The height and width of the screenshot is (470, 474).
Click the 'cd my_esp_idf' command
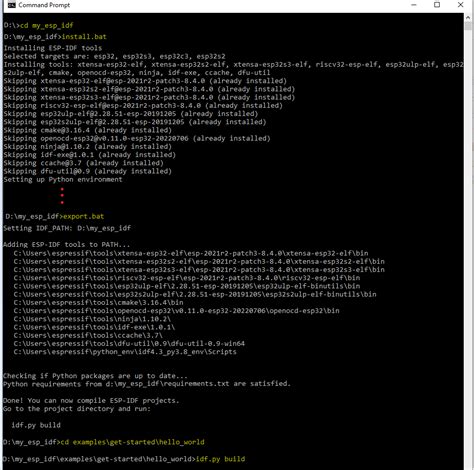(47, 25)
